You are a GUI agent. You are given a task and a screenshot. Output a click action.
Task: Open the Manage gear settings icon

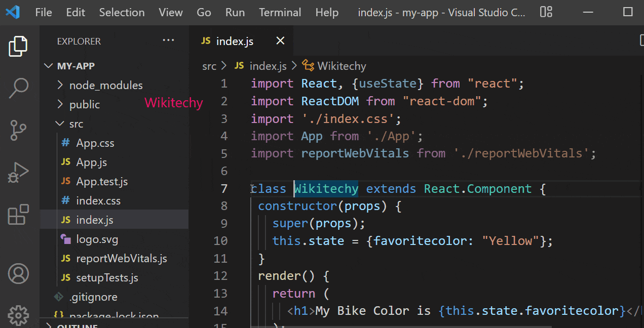point(19,315)
